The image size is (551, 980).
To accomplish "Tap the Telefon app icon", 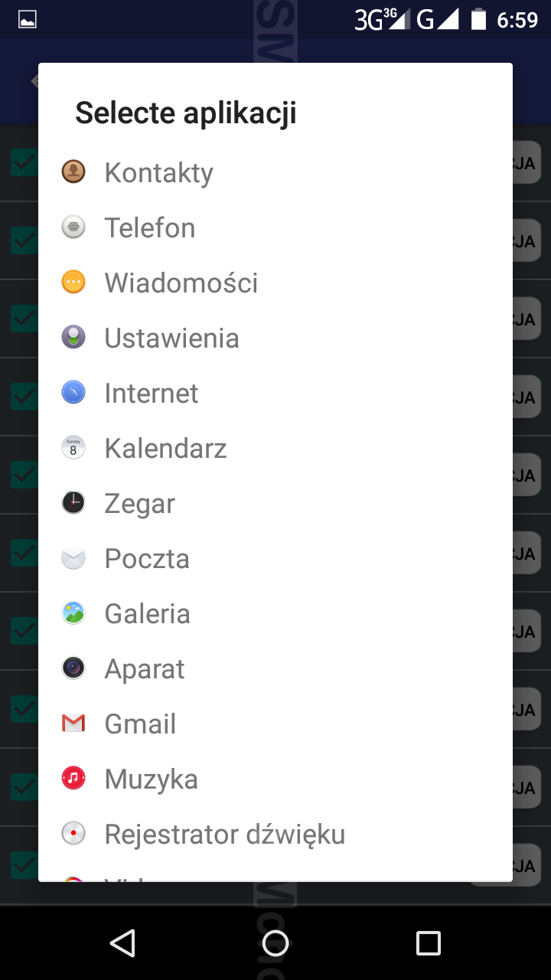I will (73, 227).
